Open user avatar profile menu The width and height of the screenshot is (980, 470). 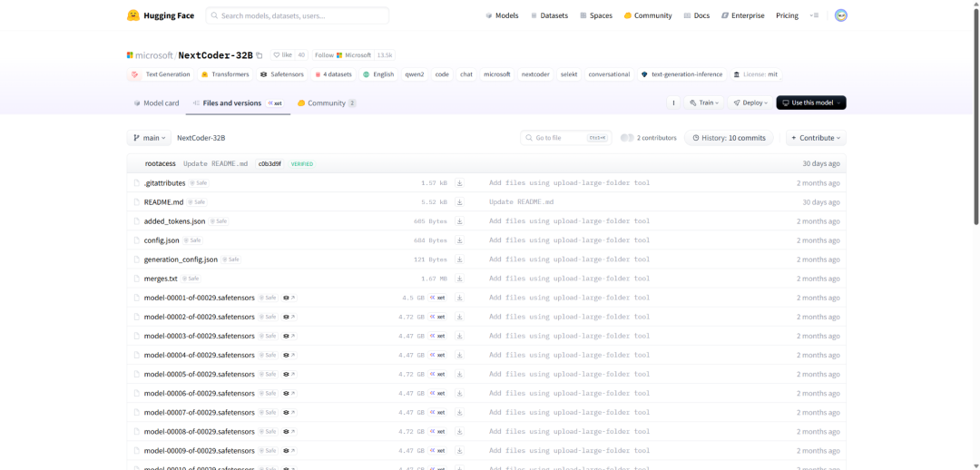pyautogui.click(x=840, y=15)
